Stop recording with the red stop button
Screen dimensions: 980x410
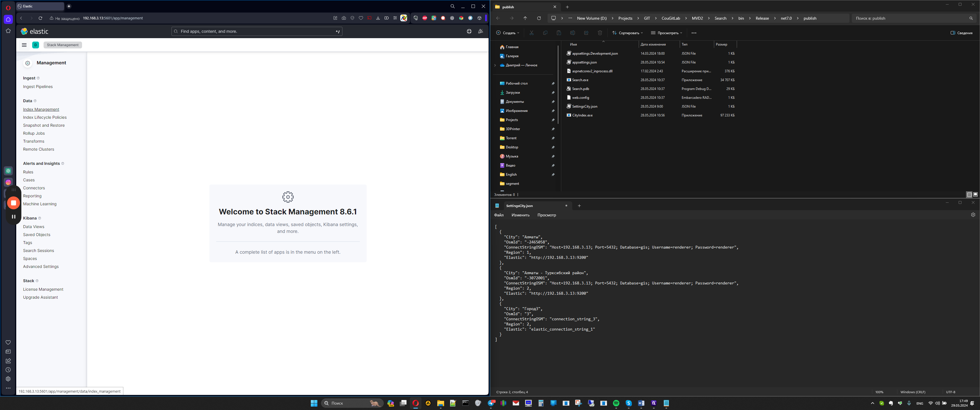click(x=13, y=203)
